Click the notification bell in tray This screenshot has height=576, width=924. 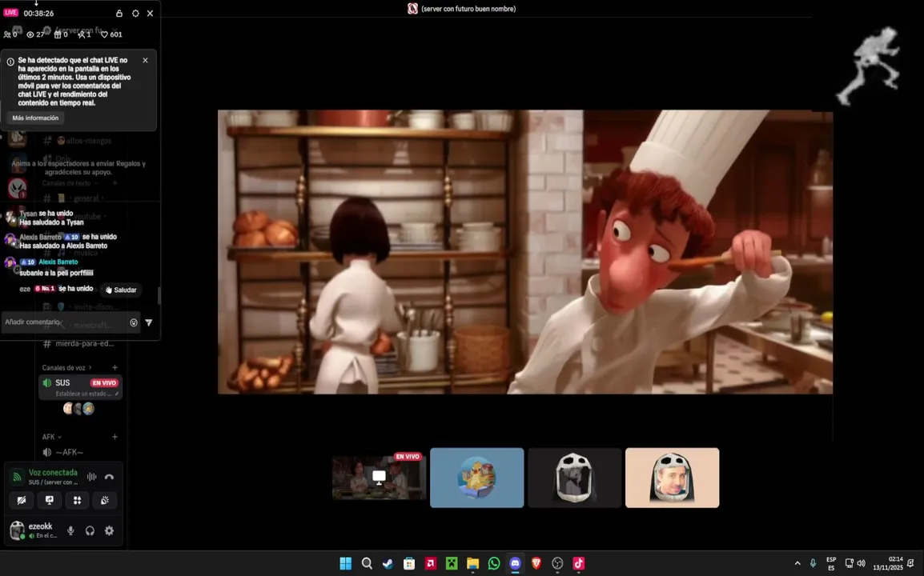click(x=911, y=564)
